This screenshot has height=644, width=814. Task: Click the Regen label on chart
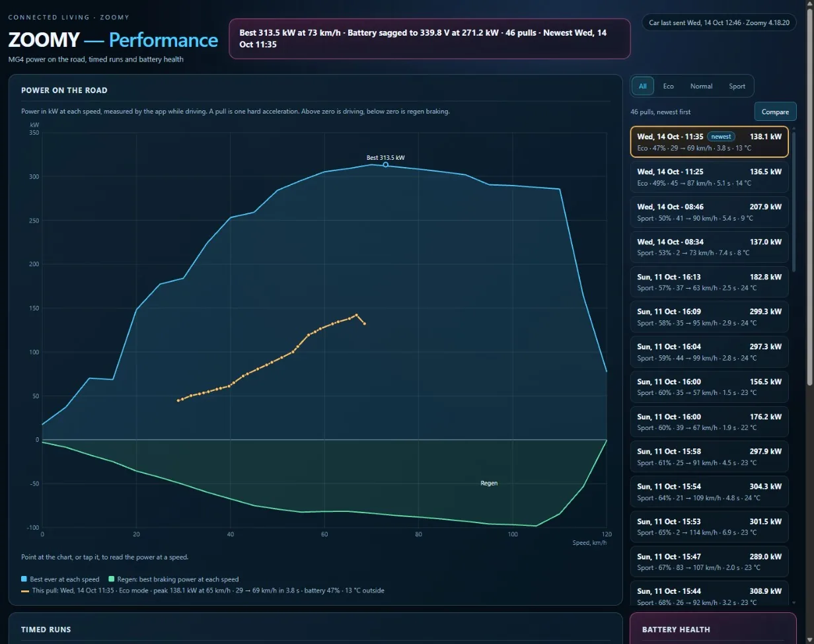pos(489,483)
